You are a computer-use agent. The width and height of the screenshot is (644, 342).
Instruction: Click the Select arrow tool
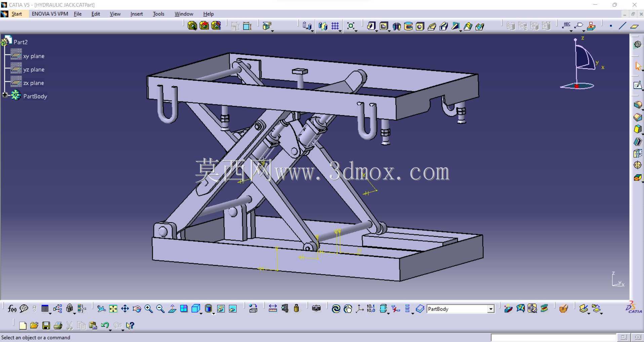(x=638, y=66)
